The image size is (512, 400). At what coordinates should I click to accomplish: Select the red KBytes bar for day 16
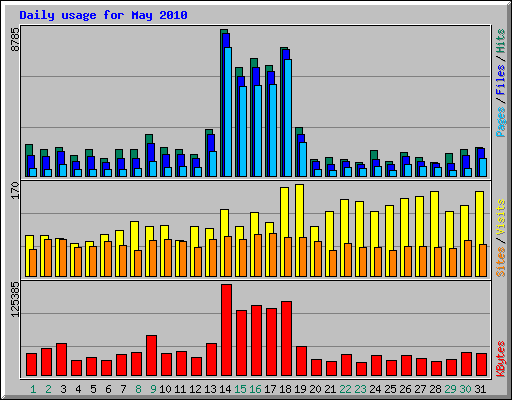pos(257,341)
